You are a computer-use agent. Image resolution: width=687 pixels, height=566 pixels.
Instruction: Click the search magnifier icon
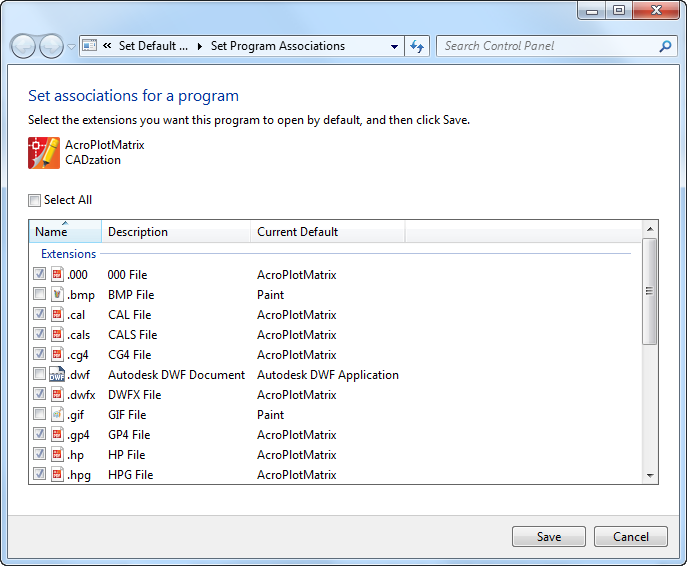point(665,46)
